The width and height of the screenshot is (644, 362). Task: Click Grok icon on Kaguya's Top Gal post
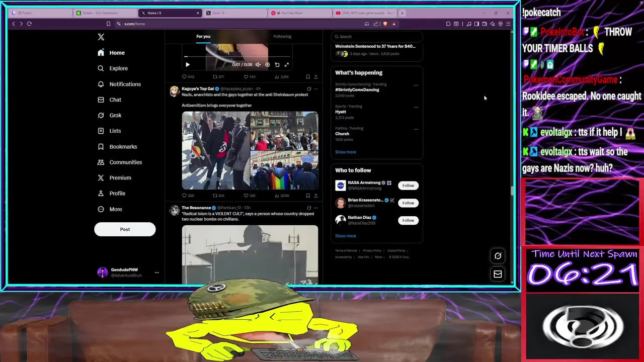pos(309,89)
